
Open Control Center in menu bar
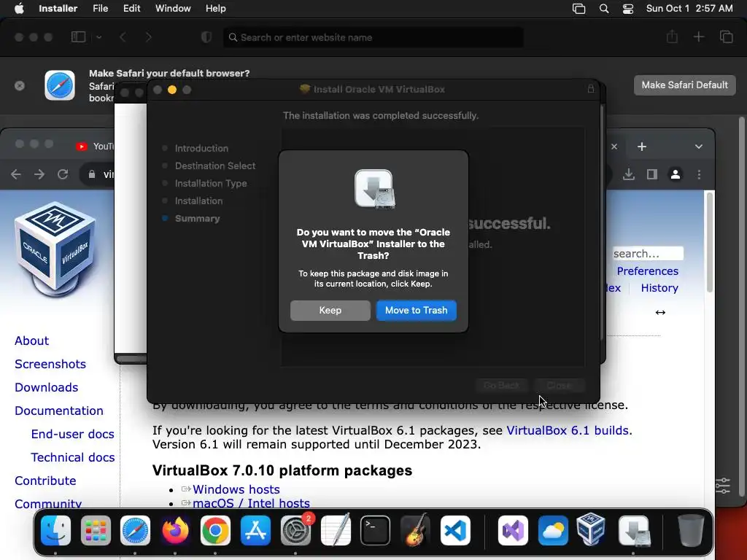pos(628,9)
